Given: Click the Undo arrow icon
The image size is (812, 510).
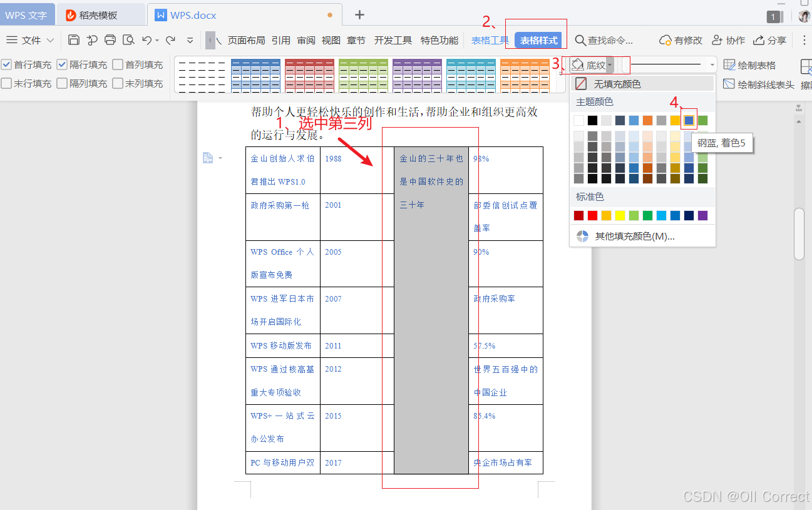Looking at the screenshot, I should tap(146, 40).
